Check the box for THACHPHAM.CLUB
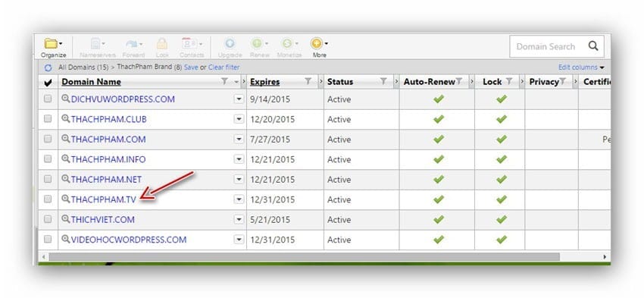This screenshot has height=298, width=644. 48,119
